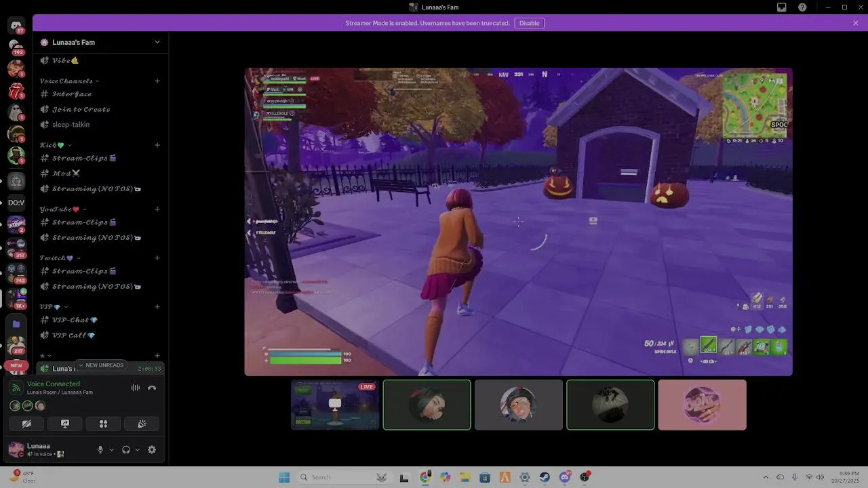
Task: Open File Explorer from the taskbar
Action: 465,477
